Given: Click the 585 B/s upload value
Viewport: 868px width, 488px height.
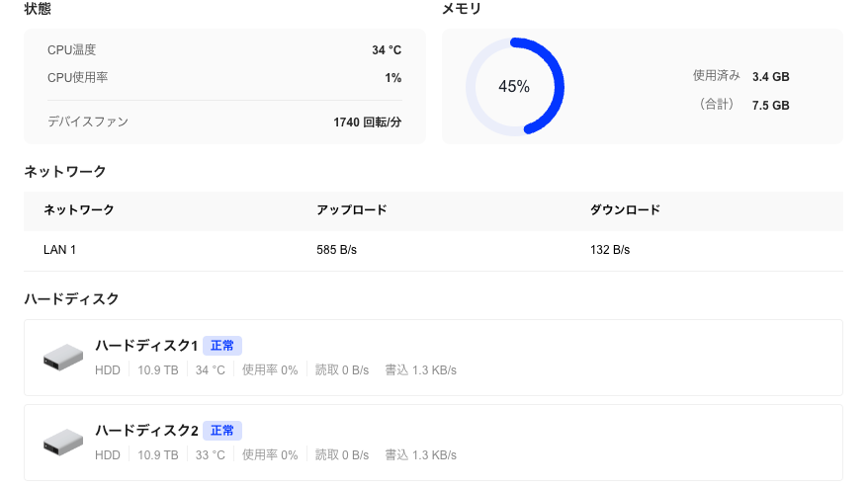Looking at the screenshot, I should 336,250.
